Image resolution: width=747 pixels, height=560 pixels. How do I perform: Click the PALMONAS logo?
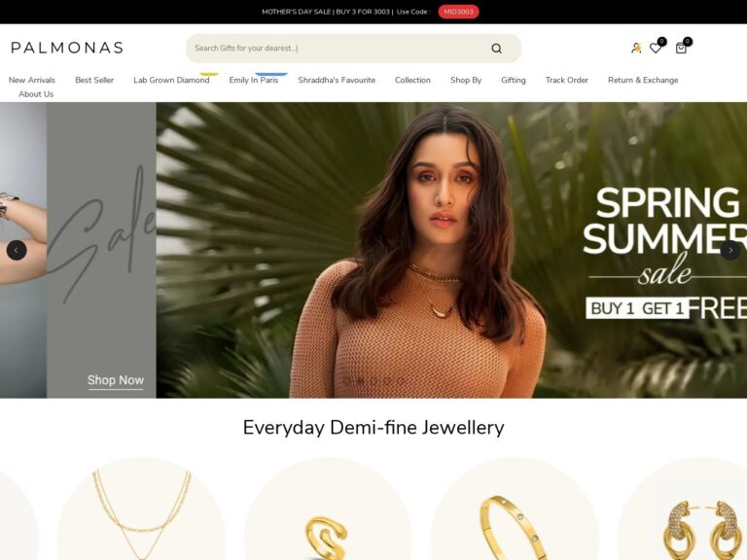coord(67,48)
